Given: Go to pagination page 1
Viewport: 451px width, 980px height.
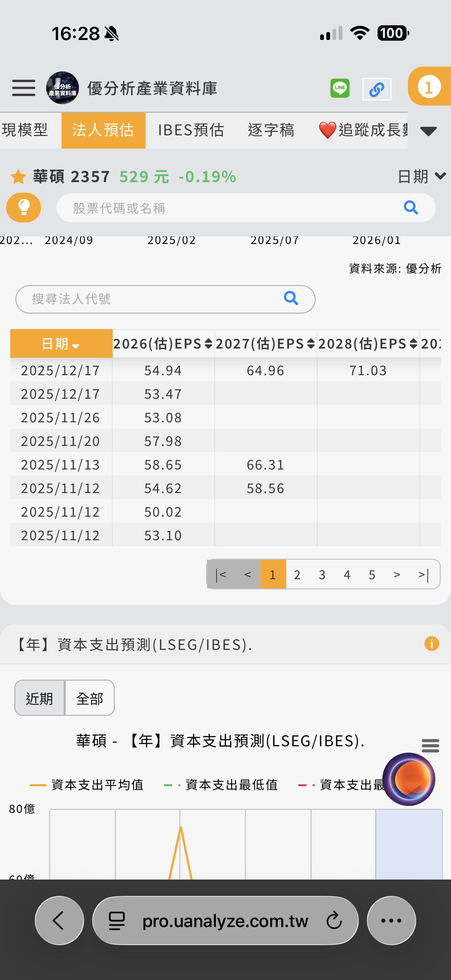Looking at the screenshot, I should pos(273,574).
